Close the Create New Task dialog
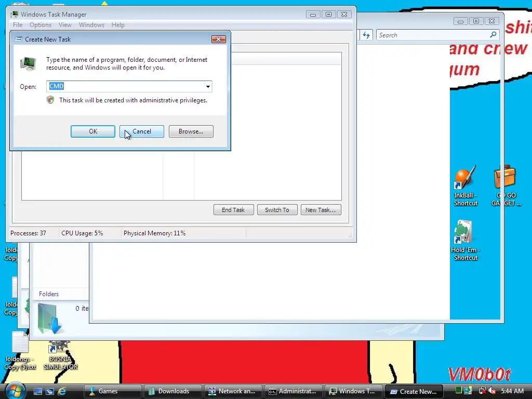532x399 pixels. tap(219, 39)
